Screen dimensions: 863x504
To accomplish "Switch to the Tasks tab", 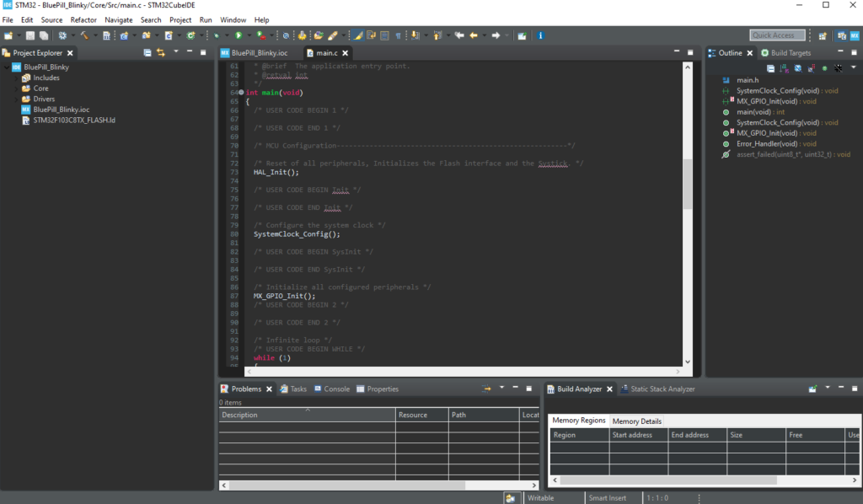I will pos(293,389).
